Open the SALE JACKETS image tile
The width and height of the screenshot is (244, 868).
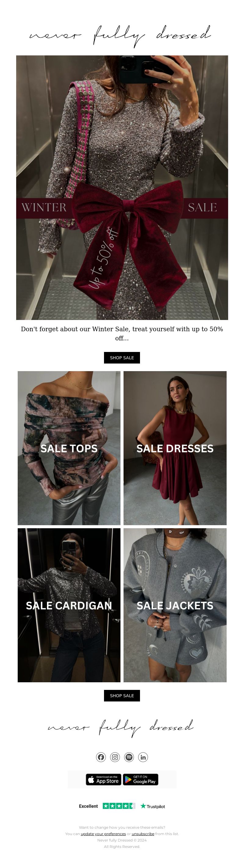(x=175, y=605)
